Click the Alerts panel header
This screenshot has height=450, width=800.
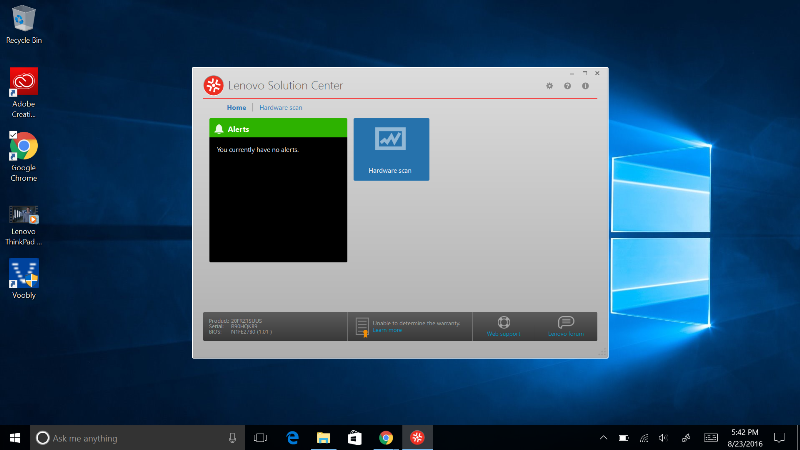[278, 128]
